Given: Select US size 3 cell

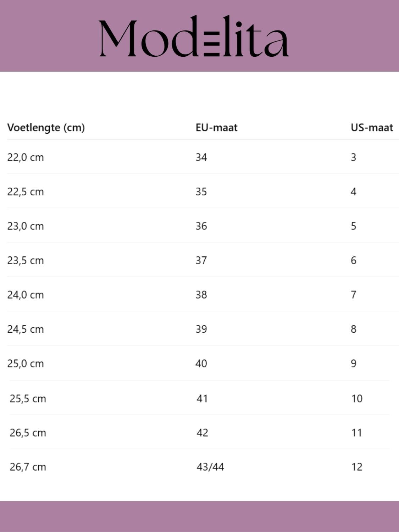Looking at the screenshot, I should 353,157.
